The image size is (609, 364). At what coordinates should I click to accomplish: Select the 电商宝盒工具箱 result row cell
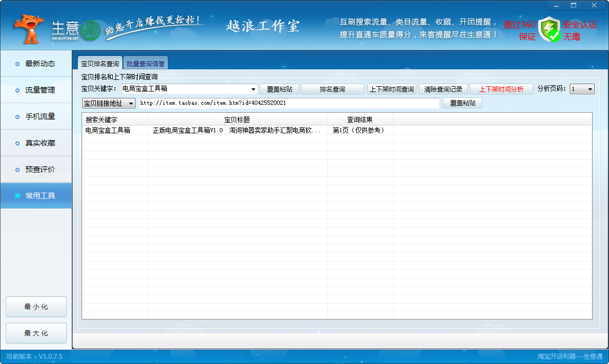pos(114,130)
